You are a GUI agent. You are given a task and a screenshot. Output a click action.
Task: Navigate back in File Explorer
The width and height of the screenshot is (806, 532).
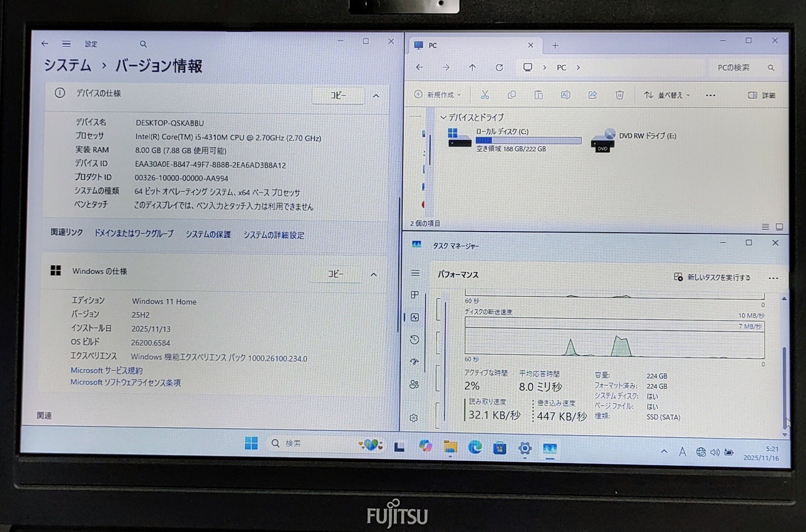419,67
